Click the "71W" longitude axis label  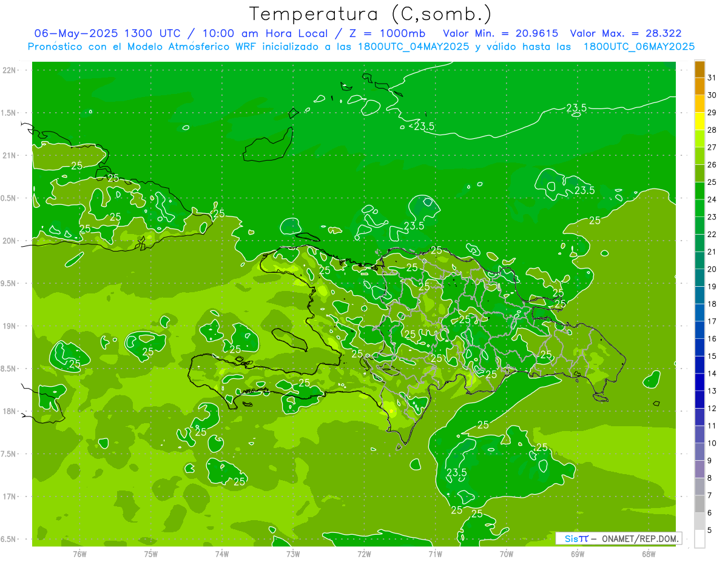click(435, 554)
